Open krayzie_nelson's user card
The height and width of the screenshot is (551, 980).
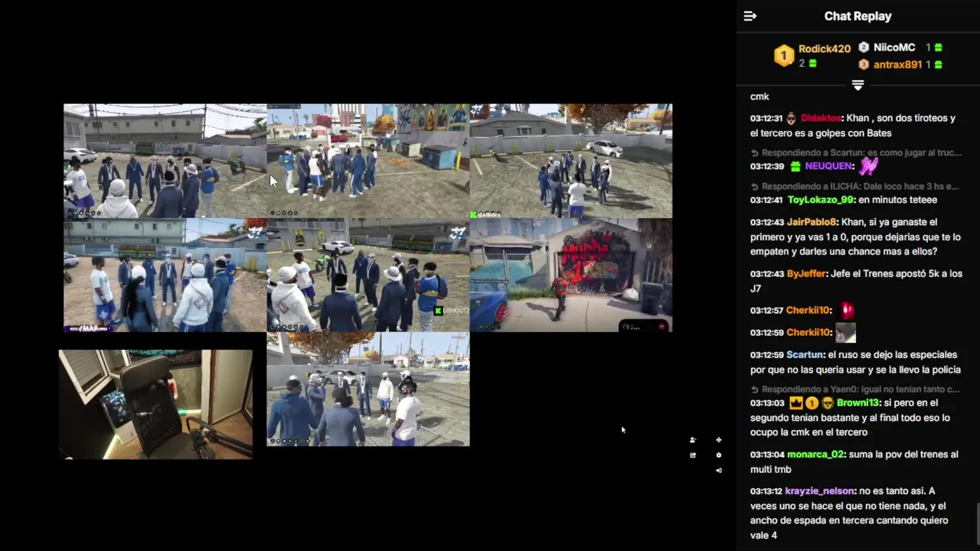click(x=819, y=491)
